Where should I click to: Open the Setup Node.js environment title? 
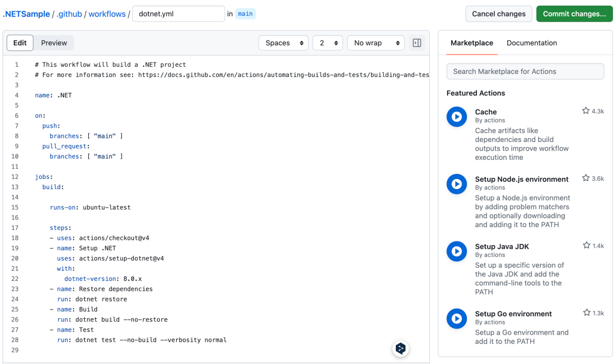[522, 179]
